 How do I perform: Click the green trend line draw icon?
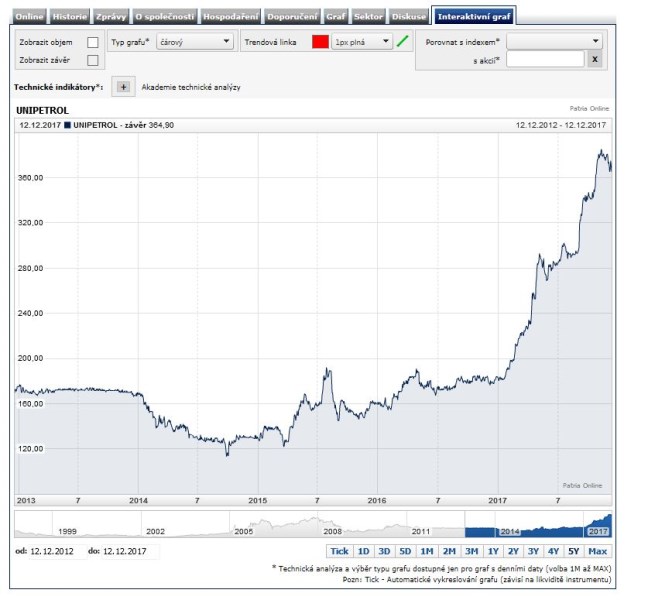tap(403, 42)
